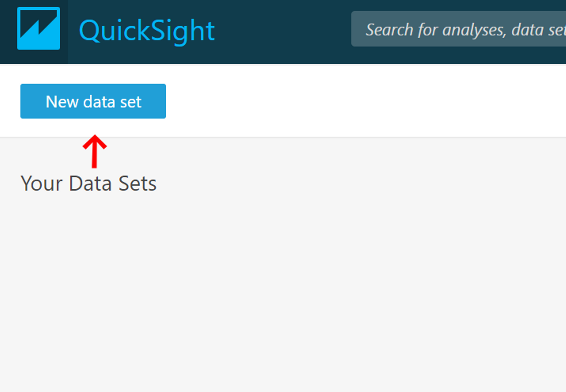Screen dimensions: 566x392
Task: Create a new data set
Action: 93,101
